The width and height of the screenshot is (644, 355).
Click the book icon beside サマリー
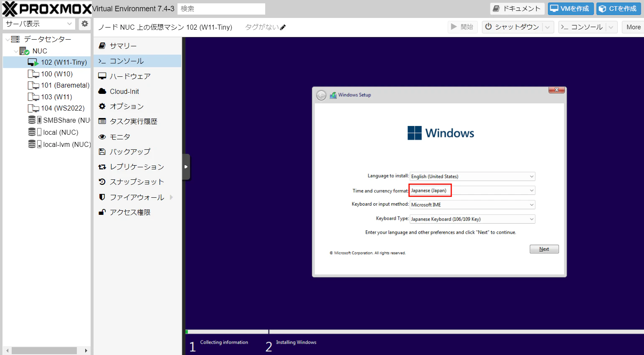102,46
